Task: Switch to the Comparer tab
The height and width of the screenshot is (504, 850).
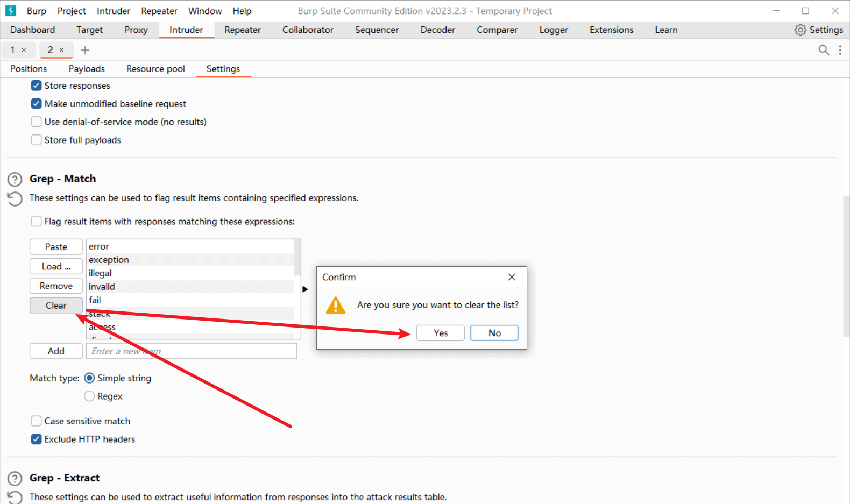Action: click(497, 30)
